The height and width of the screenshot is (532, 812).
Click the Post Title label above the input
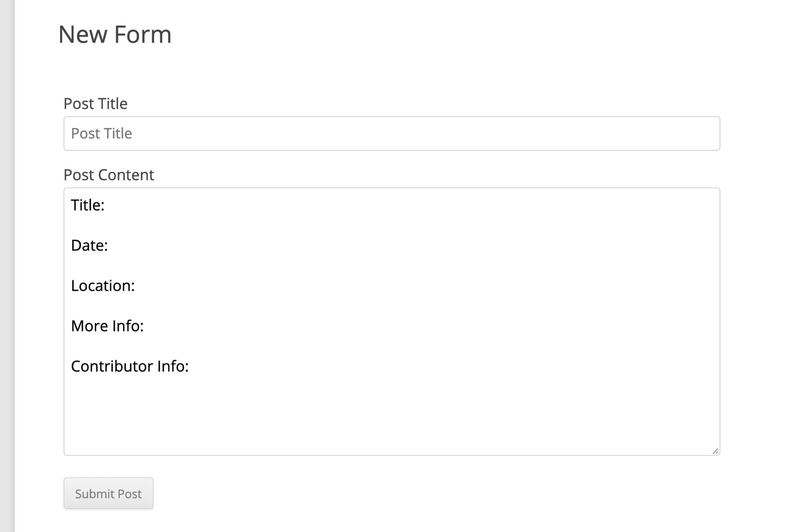point(95,103)
